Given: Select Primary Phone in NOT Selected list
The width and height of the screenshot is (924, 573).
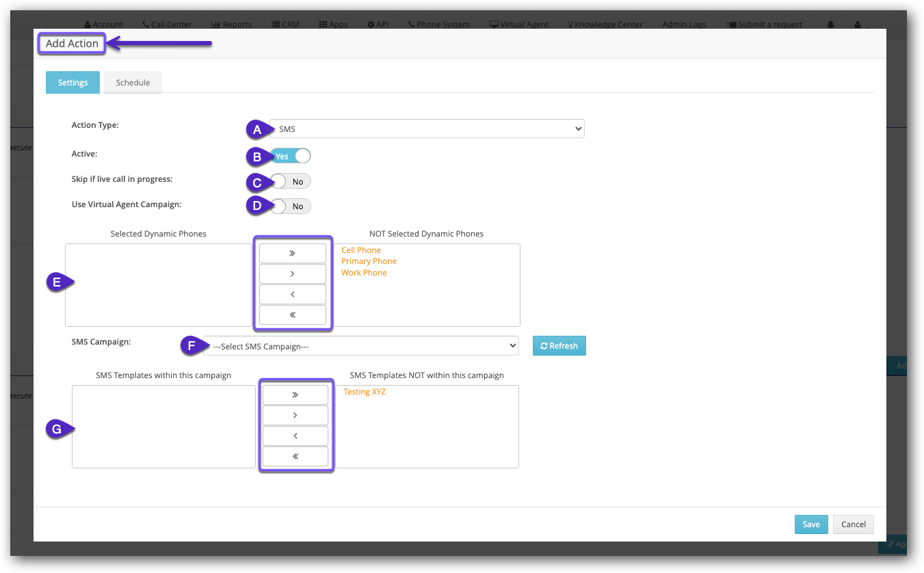Looking at the screenshot, I should pos(369,261).
